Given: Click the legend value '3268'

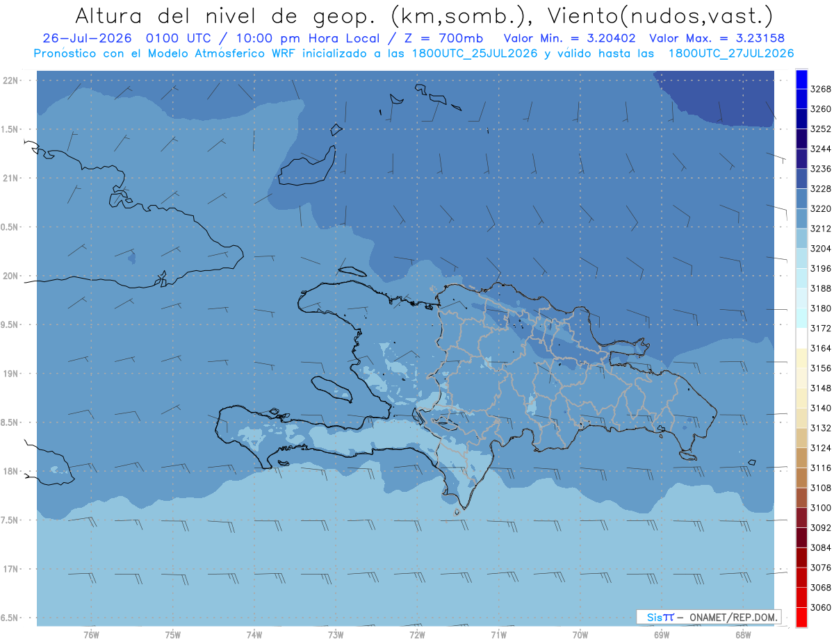Looking at the screenshot, I should [x=820, y=89].
